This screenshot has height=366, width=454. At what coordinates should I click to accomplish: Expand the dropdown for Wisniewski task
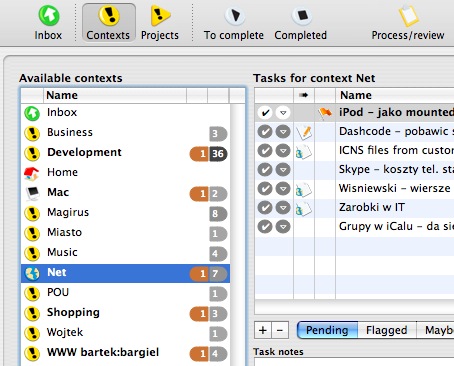[x=283, y=189]
